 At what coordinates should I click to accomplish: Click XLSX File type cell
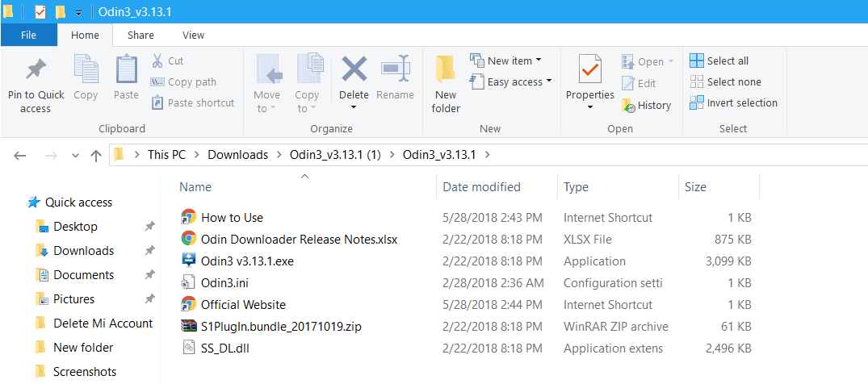(587, 240)
